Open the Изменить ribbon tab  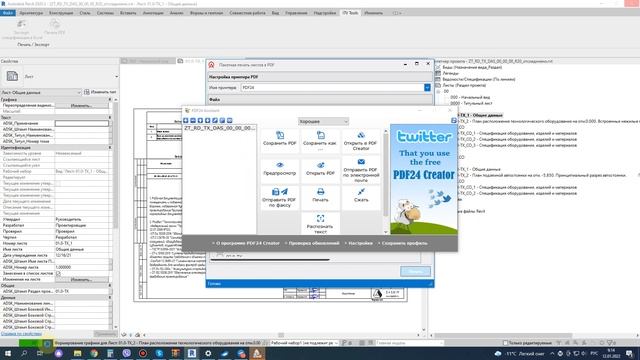(373, 13)
